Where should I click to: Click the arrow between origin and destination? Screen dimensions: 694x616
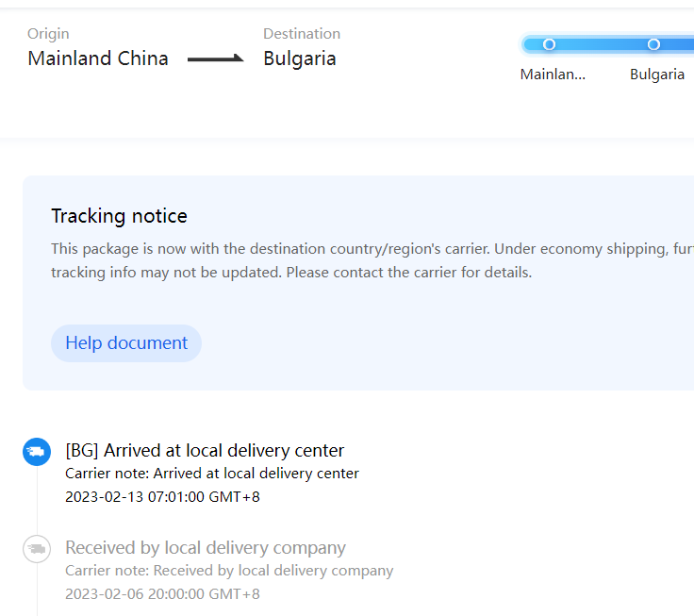(215, 59)
